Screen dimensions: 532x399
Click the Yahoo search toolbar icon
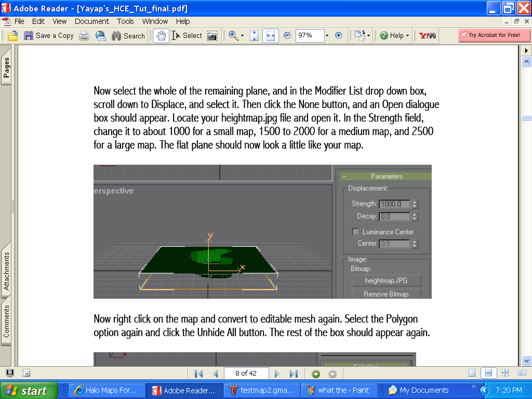(x=427, y=35)
